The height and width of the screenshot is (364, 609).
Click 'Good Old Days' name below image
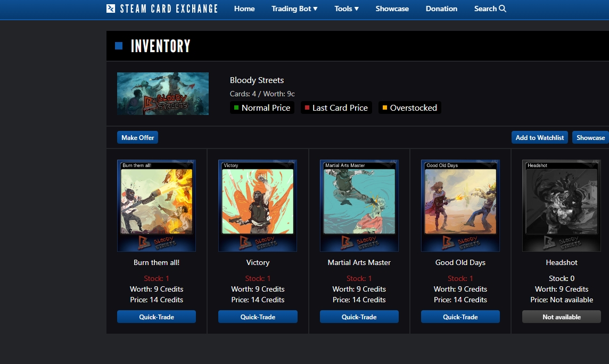click(x=460, y=262)
